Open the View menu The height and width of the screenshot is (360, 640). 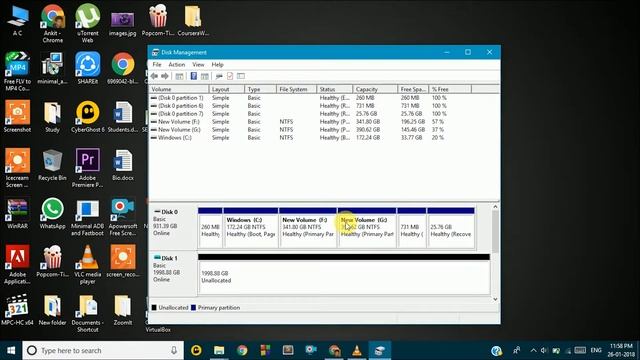(x=198, y=64)
